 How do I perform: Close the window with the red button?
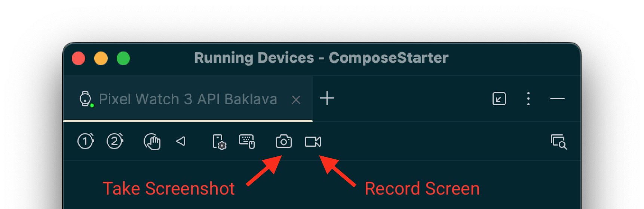79,59
